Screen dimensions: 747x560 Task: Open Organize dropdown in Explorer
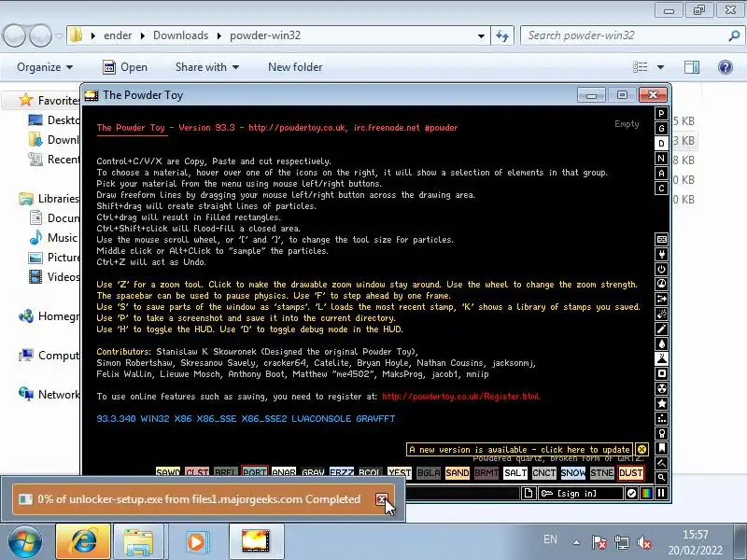click(45, 67)
